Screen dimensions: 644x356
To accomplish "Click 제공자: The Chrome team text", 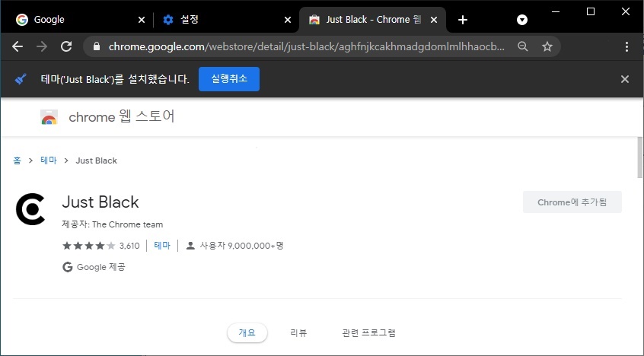I will tap(113, 224).
